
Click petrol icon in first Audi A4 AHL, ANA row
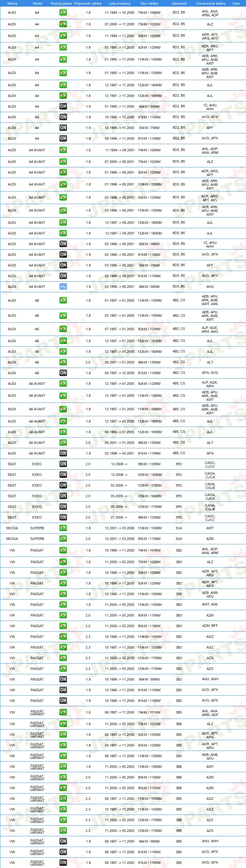pyautogui.click(x=63, y=13)
